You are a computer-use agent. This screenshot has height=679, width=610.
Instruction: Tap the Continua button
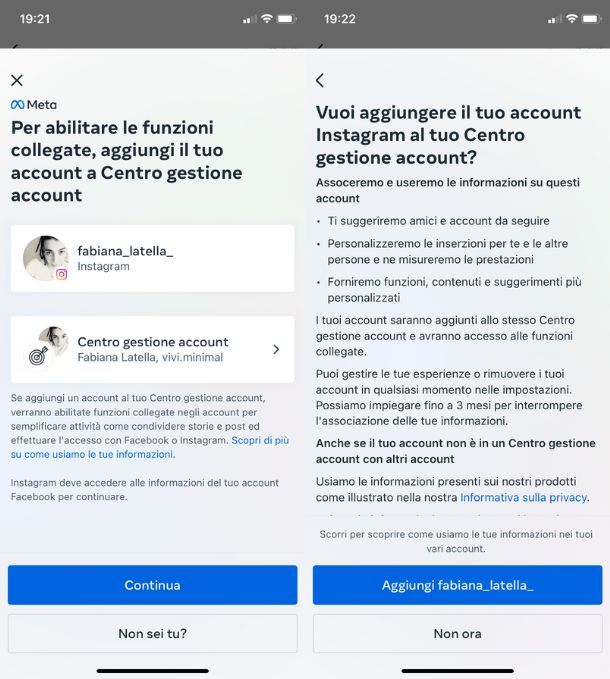coord(152,585)
